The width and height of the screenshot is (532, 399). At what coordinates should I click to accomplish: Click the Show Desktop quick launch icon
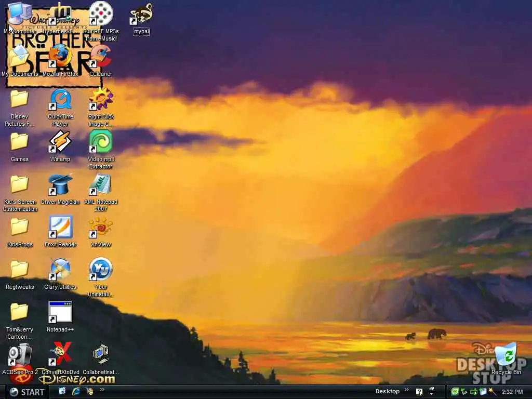(x=62, y=391)
